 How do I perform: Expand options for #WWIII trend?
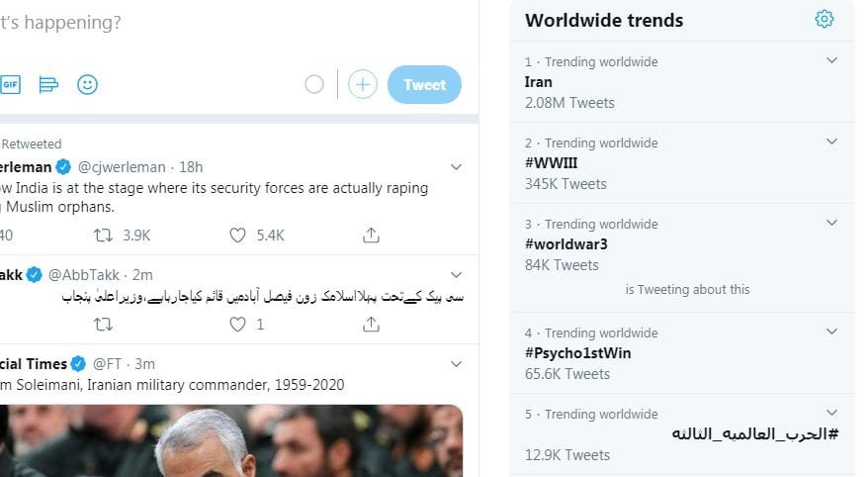[831, 143]
